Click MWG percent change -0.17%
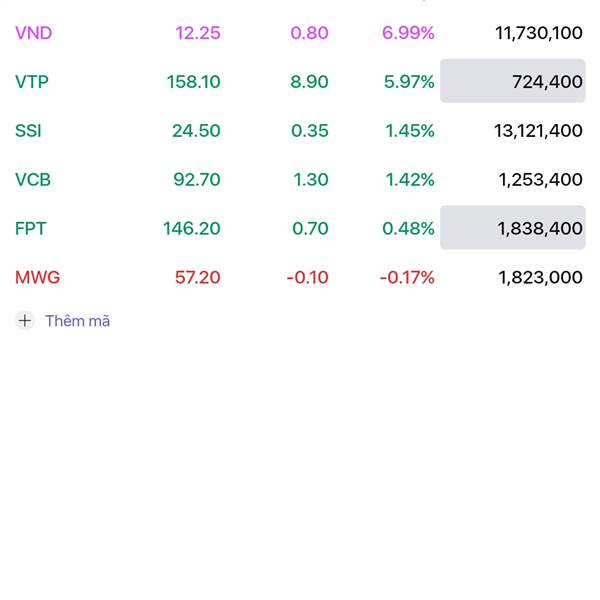This screenshot has height=600, width=600. (407, 277)
